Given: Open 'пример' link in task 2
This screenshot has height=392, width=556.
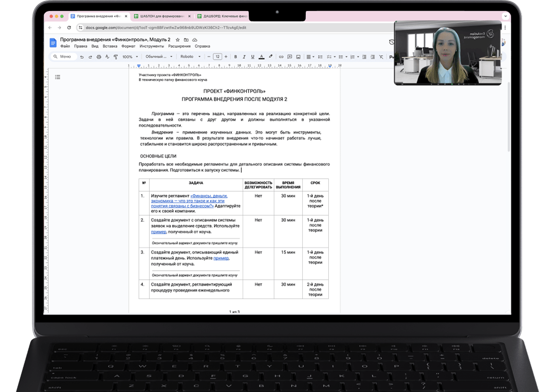Looking at the screenshot, I should tap(159, 232).
